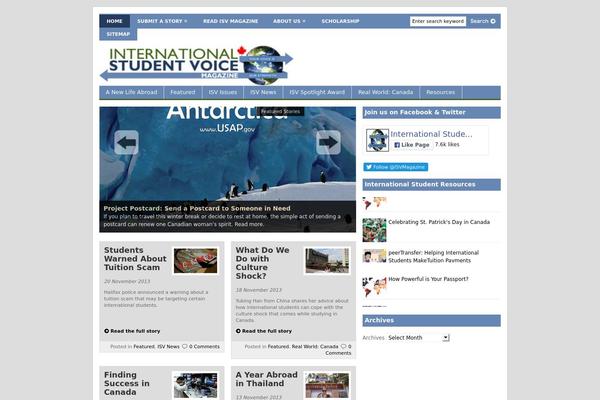This screenshot has width=600, height=400.
Task: Open Featured tag under Culture Shock post
Action: 278,346
